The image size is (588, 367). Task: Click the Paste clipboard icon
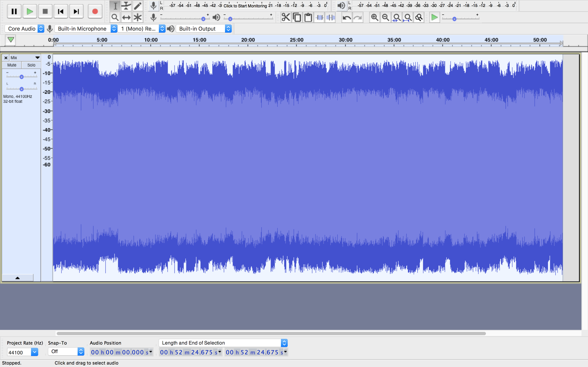pos(308,18)
